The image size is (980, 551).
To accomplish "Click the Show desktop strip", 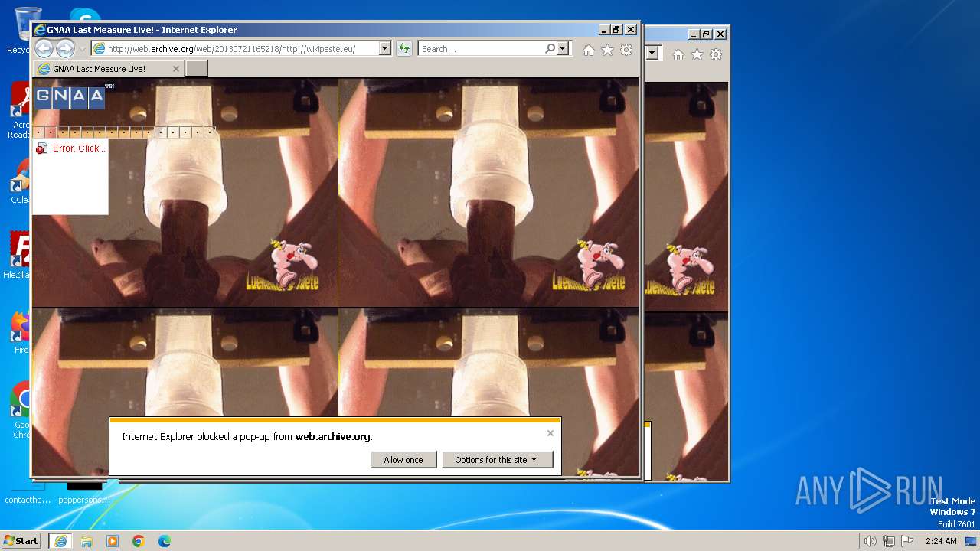I will (x=972, y=541).
